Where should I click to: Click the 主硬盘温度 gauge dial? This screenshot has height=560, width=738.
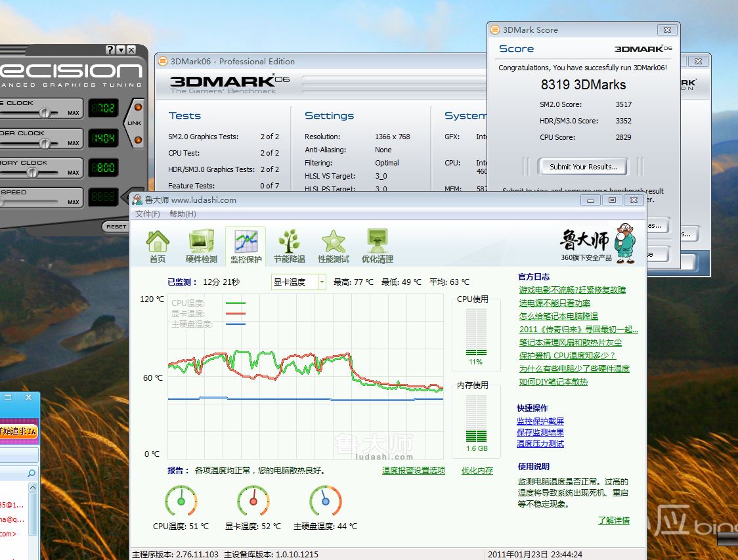pyautogui.click(x=325, y=501)
